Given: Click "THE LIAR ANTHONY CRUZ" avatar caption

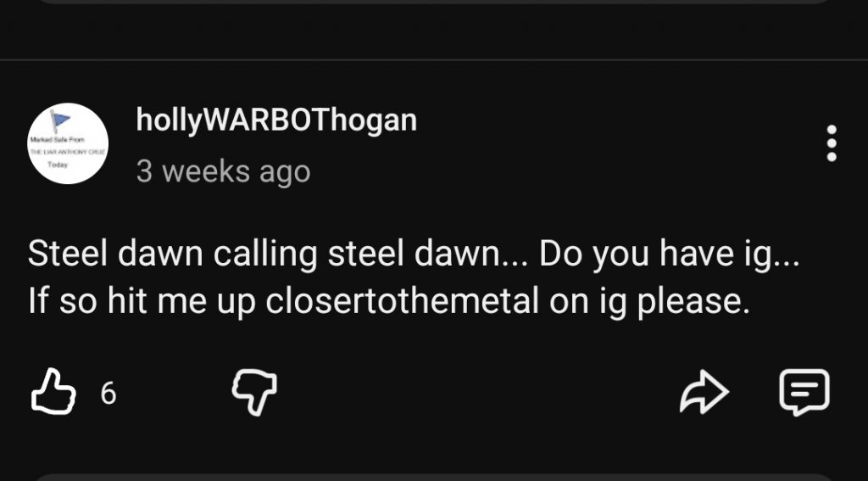Looking at the screenshot, I should click(66, 151).
